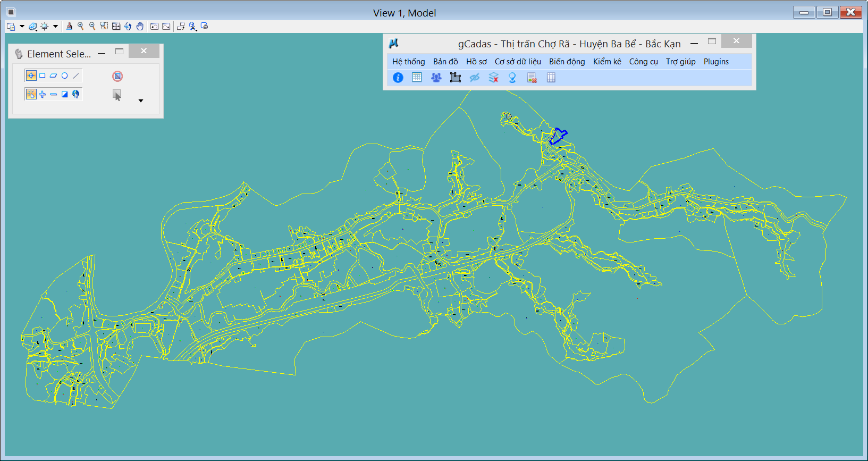Select the Circle selection method

[65, 76]
